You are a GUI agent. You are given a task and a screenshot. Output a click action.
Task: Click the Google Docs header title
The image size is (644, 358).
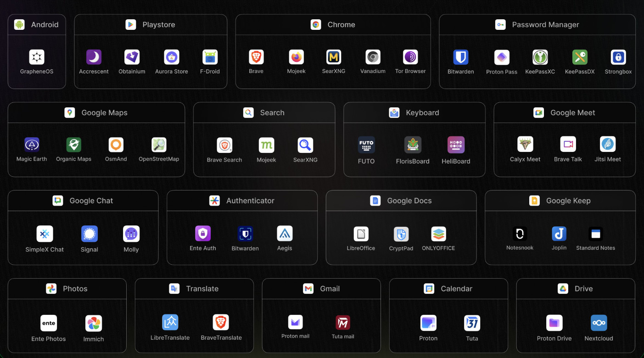[409, 201]
